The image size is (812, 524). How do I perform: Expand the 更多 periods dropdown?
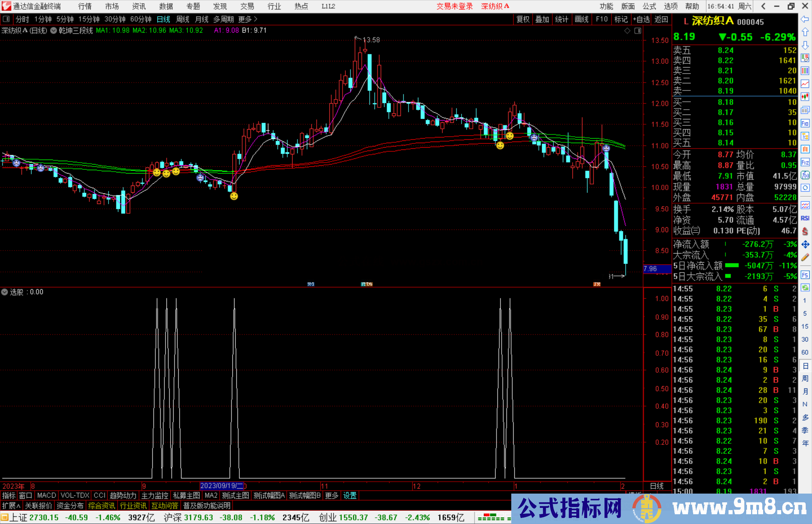coord(248,19)
